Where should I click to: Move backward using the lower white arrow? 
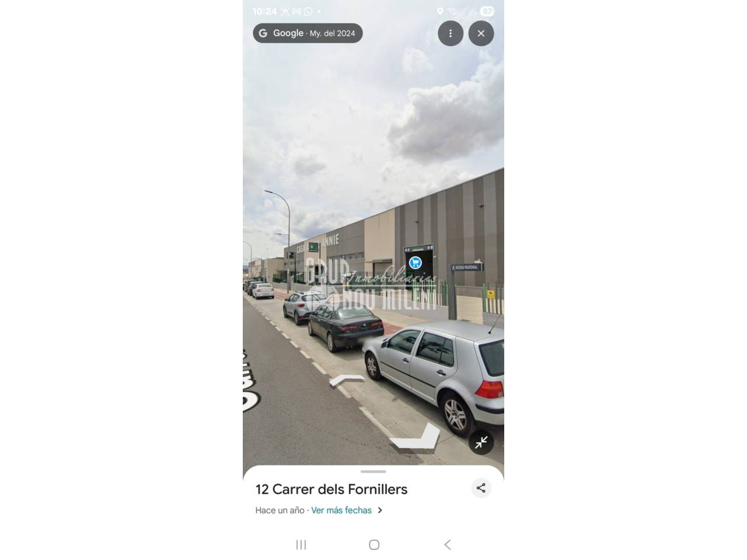click(x=415, y=437)
